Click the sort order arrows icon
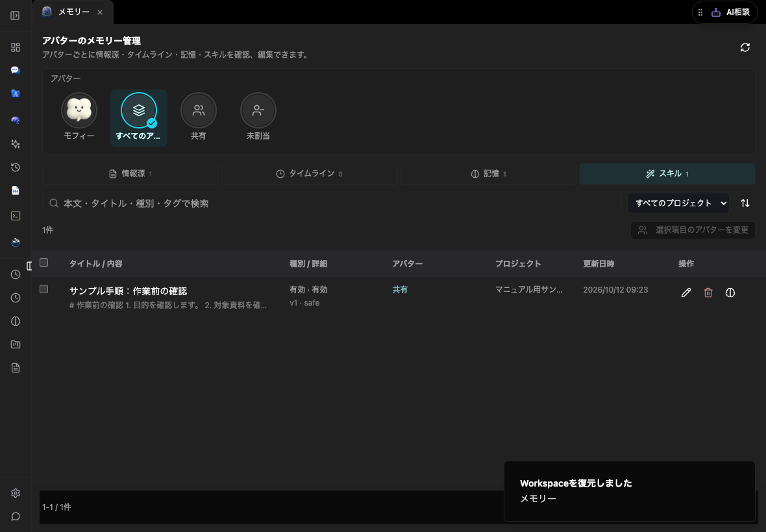 tap(745, 203)
